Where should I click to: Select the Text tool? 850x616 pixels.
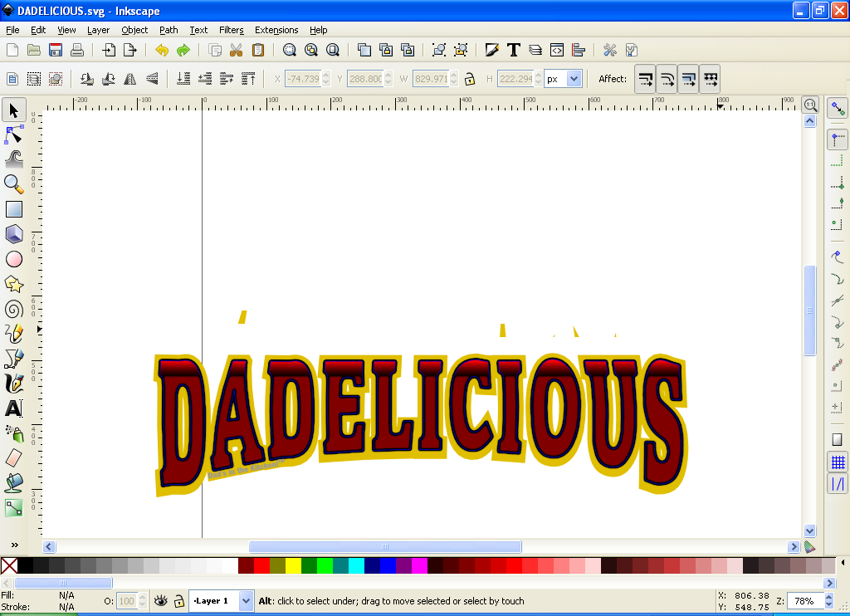pos(14,408)
